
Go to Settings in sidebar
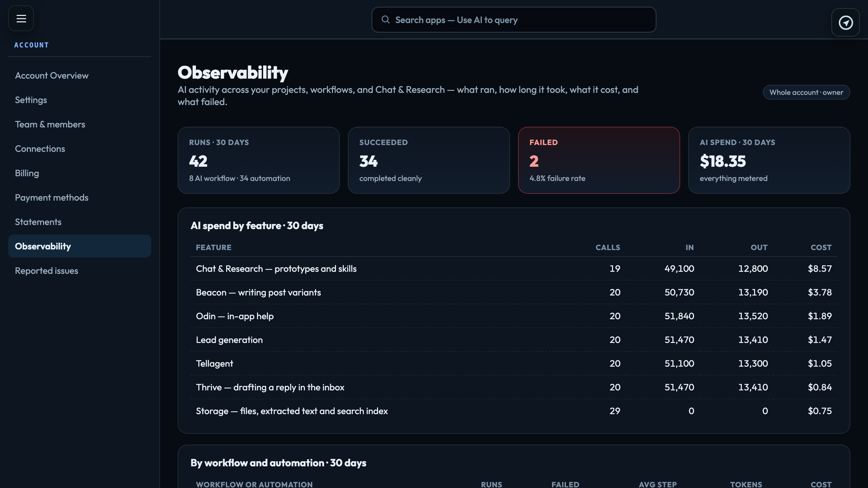80,100
